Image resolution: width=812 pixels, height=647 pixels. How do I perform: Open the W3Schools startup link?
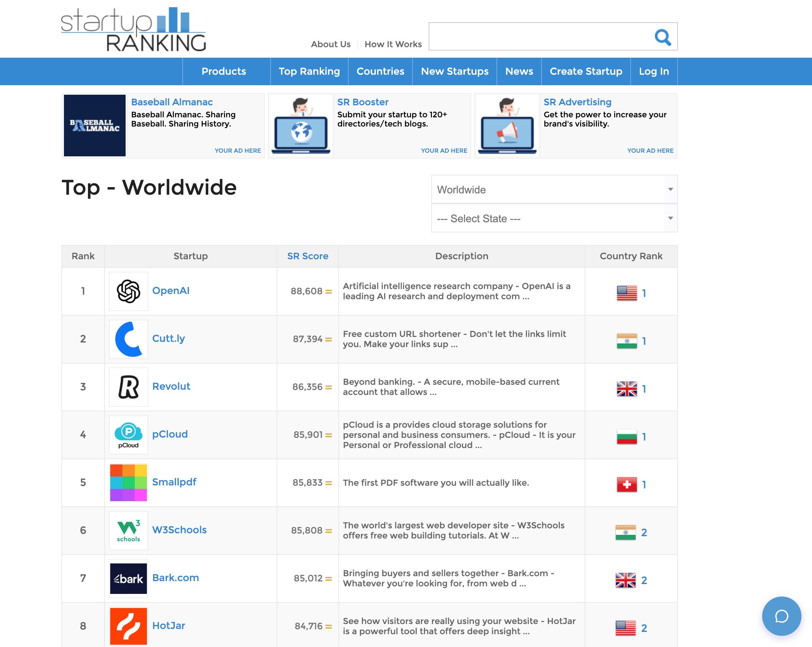click(x=179, y=530)
